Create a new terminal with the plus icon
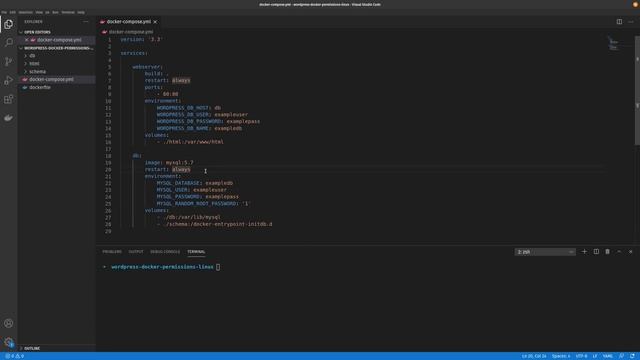640x360 pixels. pyautogui.click(x=584, y=252)
